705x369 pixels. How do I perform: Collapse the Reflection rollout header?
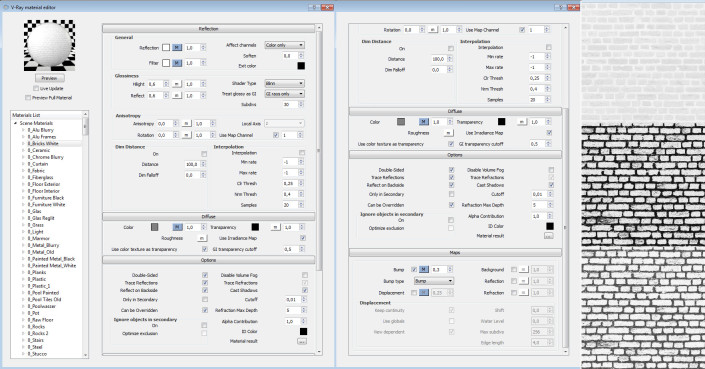(x=209, y=29)
